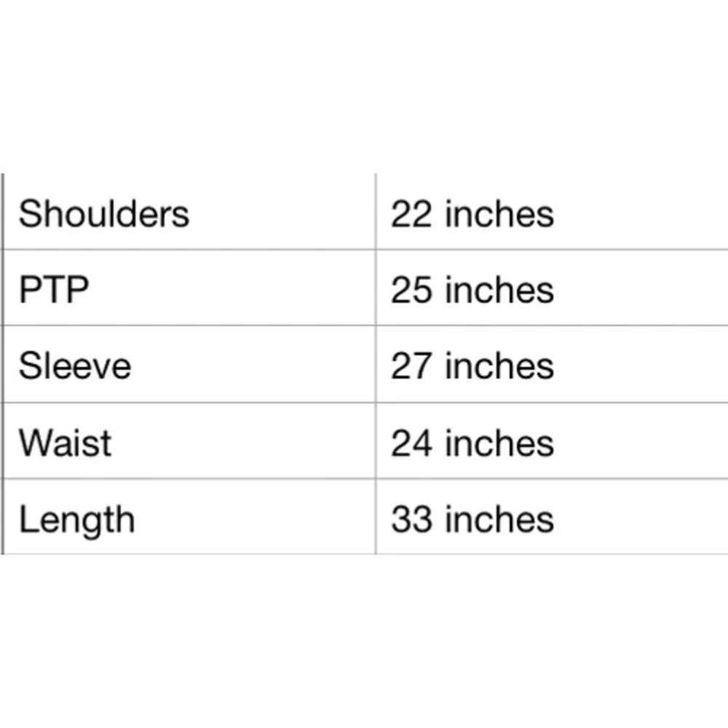Select the 24 inches value cell
The image size is (728, 728).
point(552,440)
